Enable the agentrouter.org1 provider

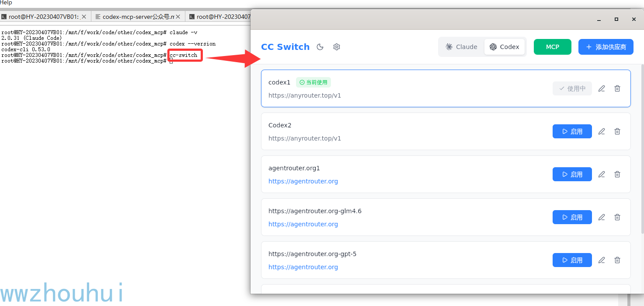pyautogui.click(x=572, y=174)
